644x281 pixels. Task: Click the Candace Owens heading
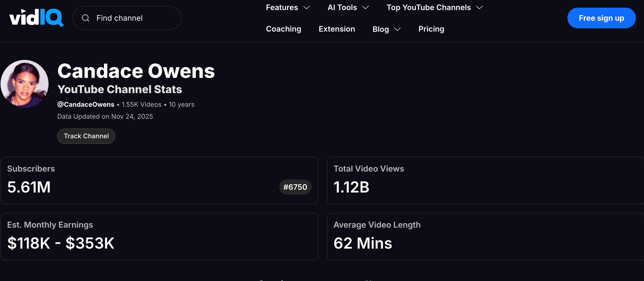136,71
